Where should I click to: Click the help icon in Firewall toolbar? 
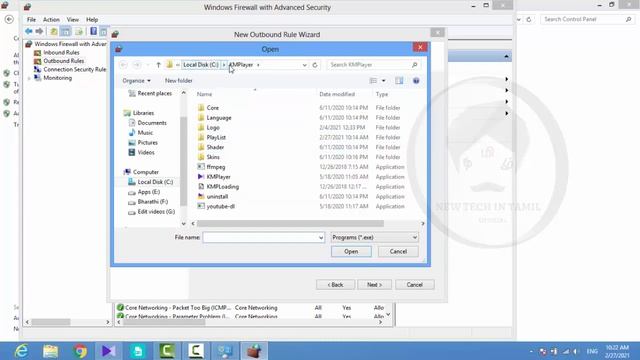tap(93, 31)
